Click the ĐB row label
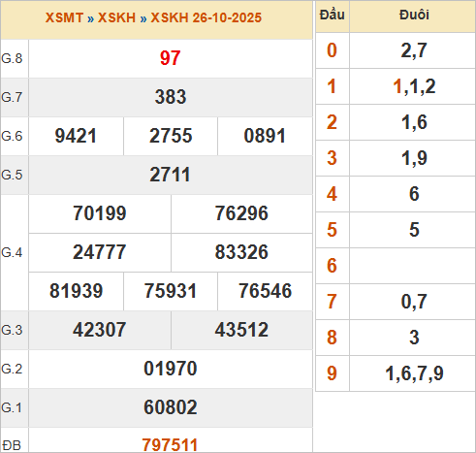This screenshot has width=476, height=453. pos(12,445)
